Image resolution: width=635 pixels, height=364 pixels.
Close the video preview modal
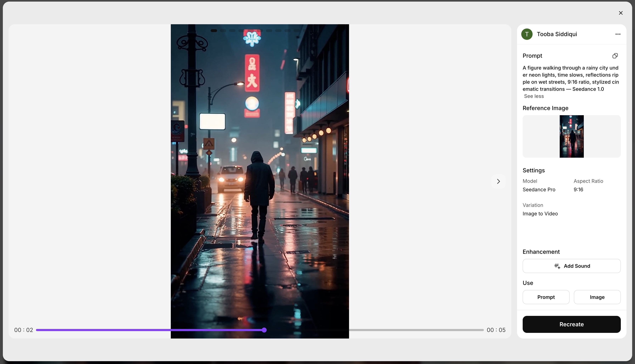click(x=620, y=13)
